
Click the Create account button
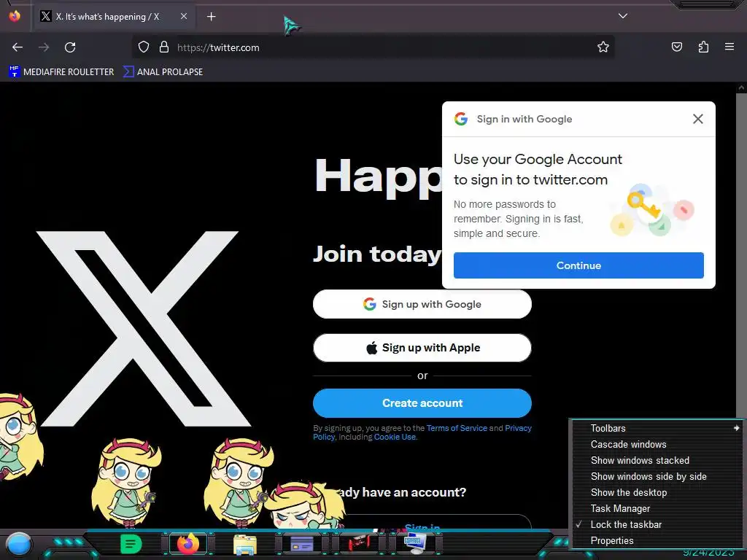point(422,402)
